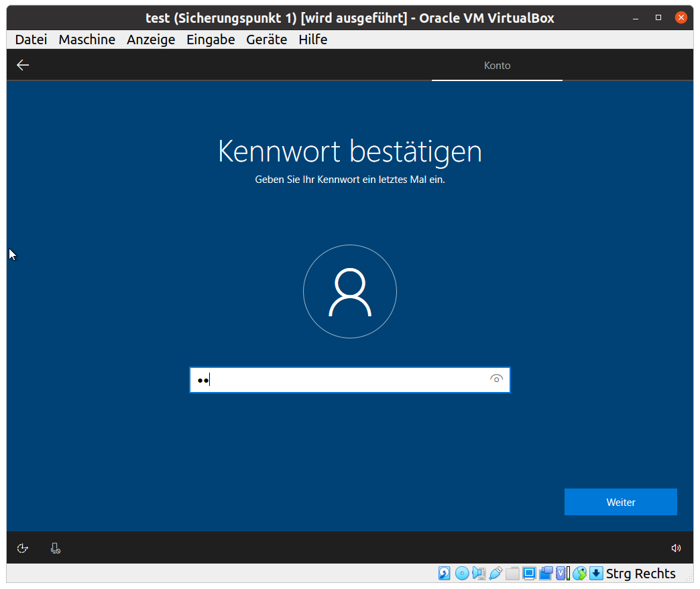The image size is (700, 589).
Task: Click the Weiter button
Action: click(620, 502)
